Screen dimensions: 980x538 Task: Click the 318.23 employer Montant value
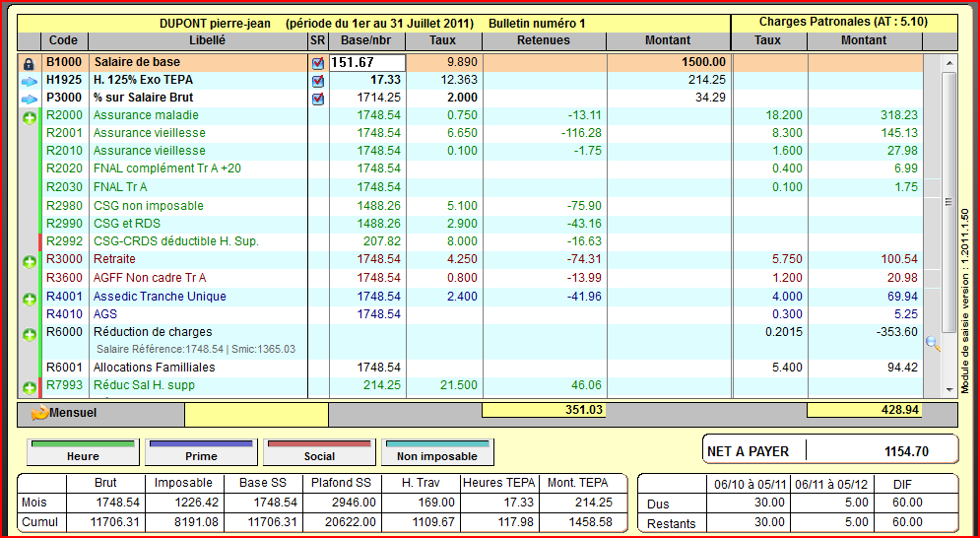click(899, 115)
